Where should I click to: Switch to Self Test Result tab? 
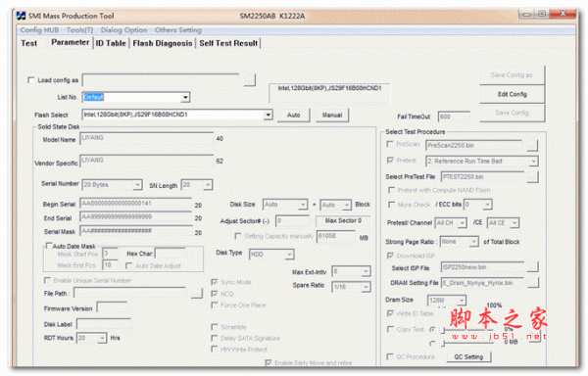click(x=228, y=43)
